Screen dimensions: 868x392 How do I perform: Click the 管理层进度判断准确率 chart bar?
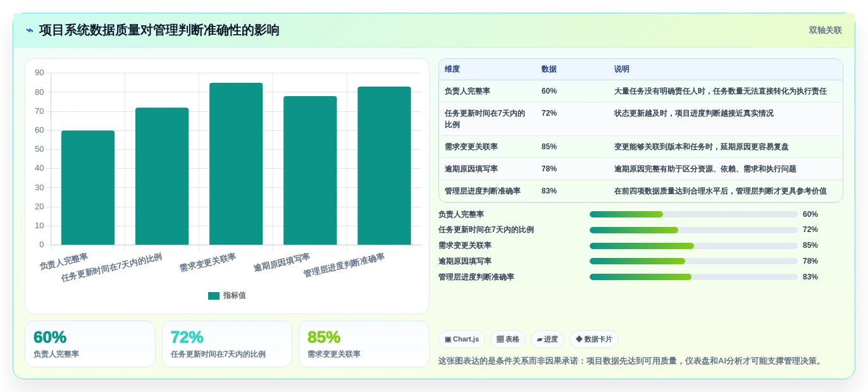(x=384, y=166)
